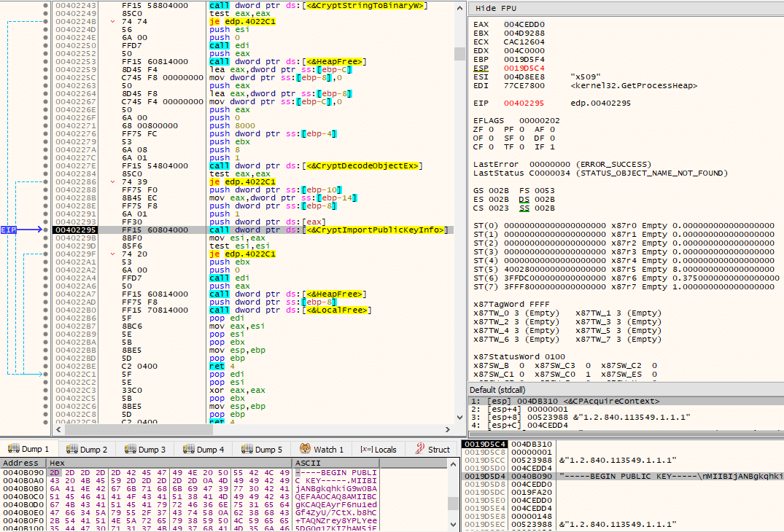784x532 pixels.
Task: Toggle breakpoint dot at address 0040227E
Action: pyautogui.click(x=45, y=166)
